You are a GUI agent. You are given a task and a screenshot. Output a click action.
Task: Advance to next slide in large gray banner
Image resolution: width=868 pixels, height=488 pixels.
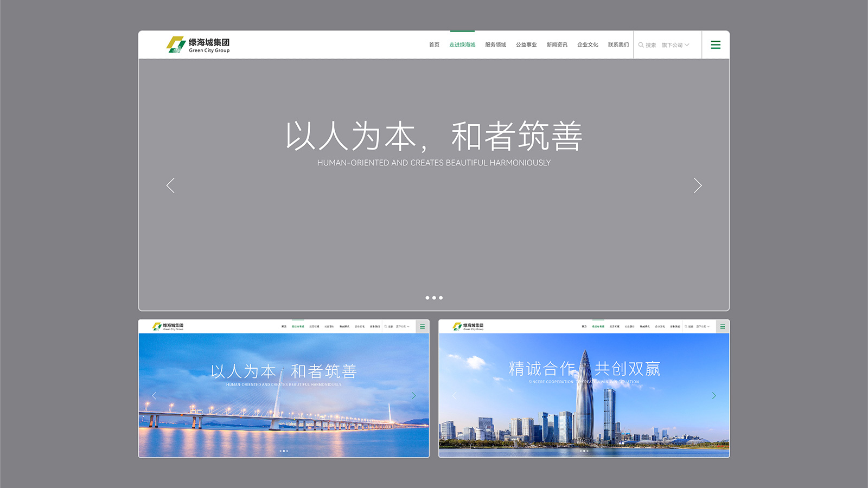click(698, 185)
